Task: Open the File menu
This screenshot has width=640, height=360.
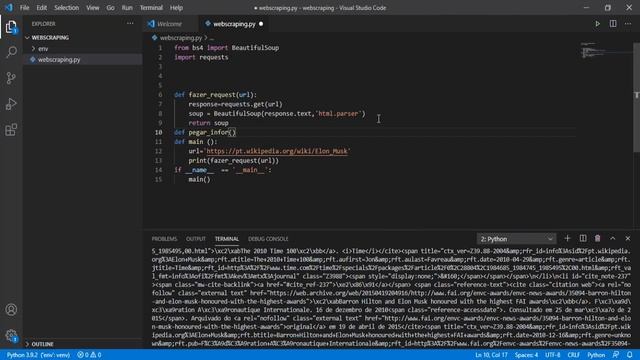Action: click(x=24, y=8)
